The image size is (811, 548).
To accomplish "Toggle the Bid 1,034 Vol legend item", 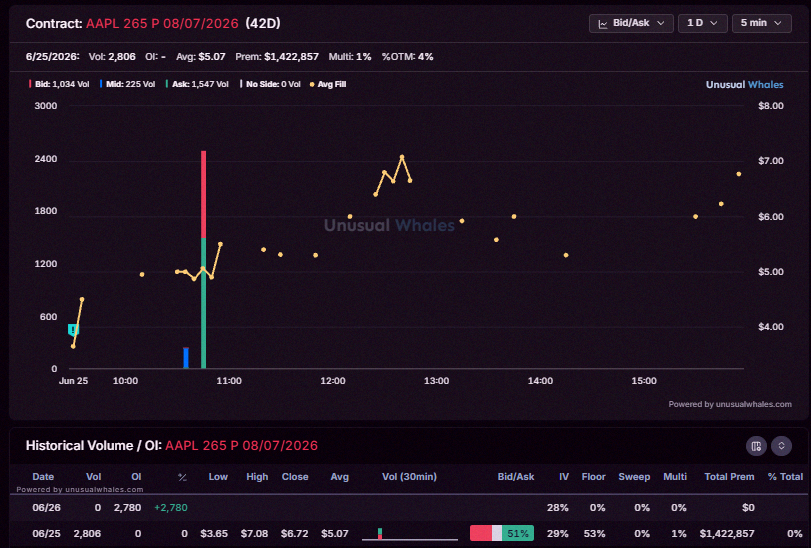I will tap(59, 84).
